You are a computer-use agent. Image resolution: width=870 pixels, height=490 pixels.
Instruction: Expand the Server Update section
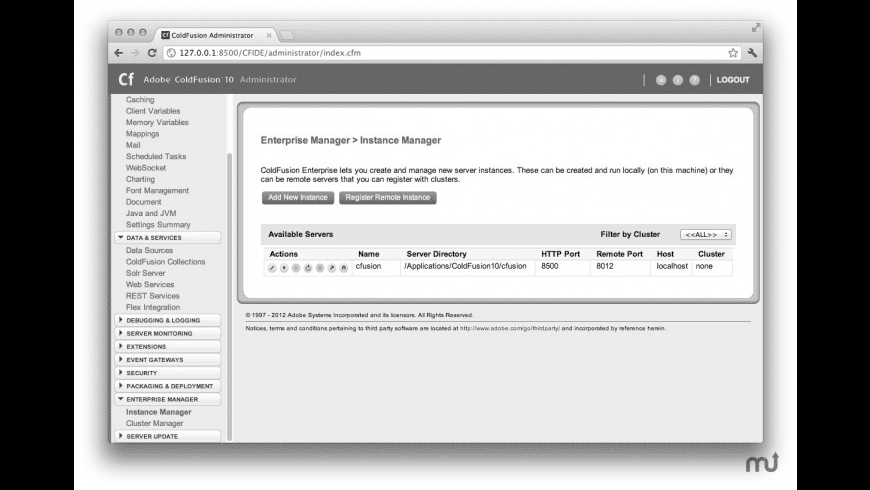click(x=168, y=436)
